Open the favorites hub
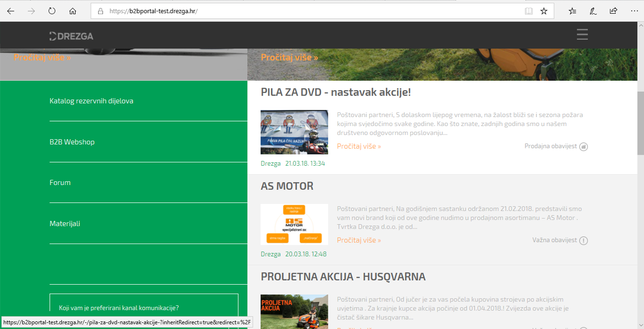 click(x=572, y=11)
